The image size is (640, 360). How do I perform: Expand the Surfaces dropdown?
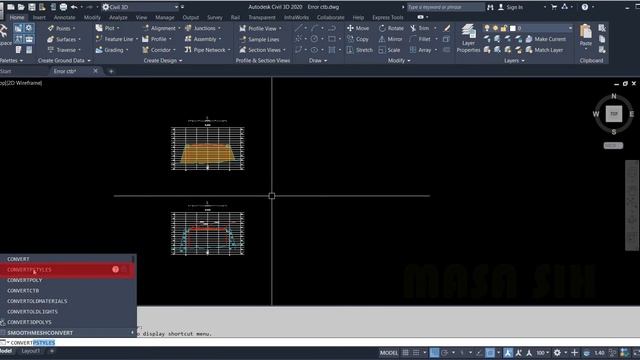pyautogui.click(x=79, y=40)
